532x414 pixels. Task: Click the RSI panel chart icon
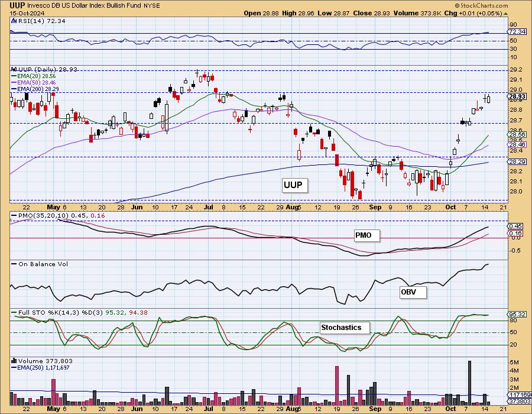[14, 21]
